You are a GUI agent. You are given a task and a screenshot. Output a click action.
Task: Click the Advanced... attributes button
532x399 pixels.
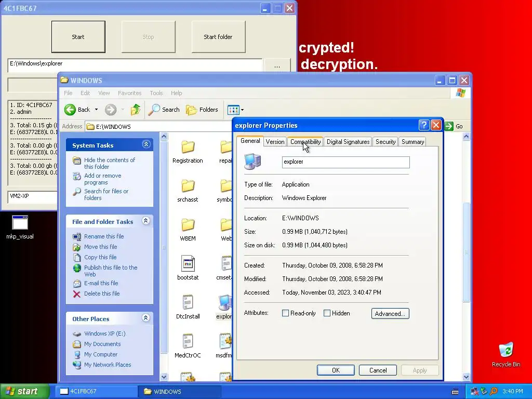tap(390, 313)
